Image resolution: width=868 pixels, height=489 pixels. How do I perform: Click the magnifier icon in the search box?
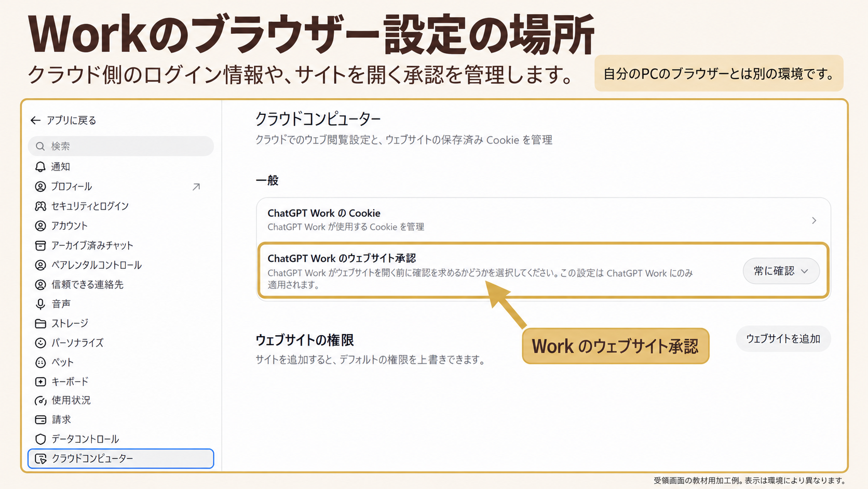[x=40, y=147]
